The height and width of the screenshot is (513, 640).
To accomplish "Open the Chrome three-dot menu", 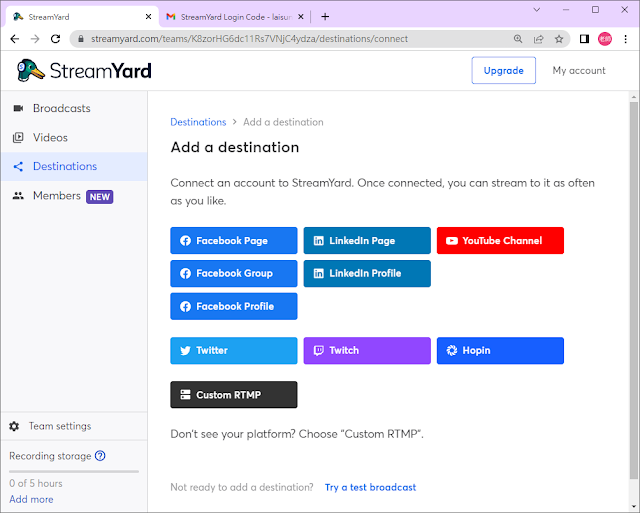I will tap(625, 39).
